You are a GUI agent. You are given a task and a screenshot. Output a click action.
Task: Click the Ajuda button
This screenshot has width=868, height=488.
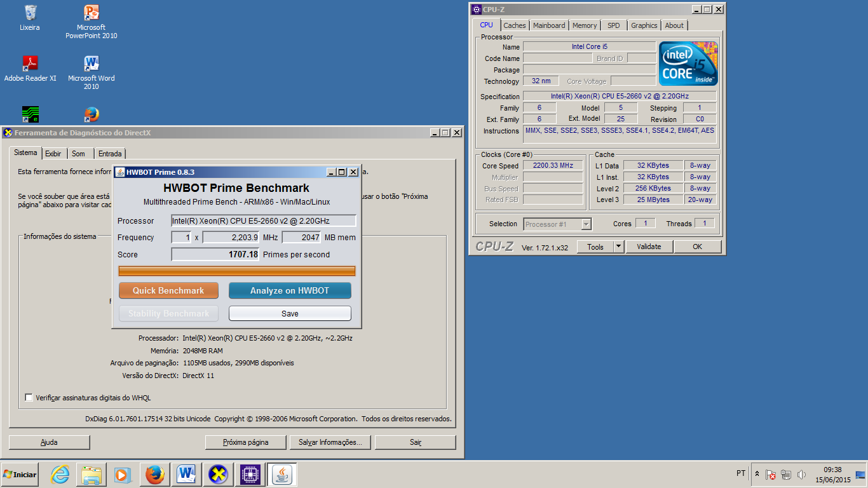coord(49,442)
